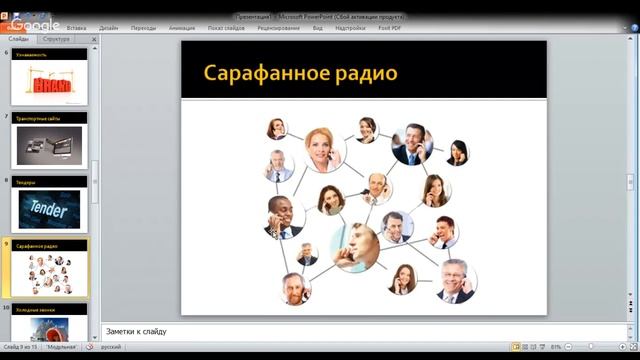Open the Вид ribbon tab

(318, 28)
